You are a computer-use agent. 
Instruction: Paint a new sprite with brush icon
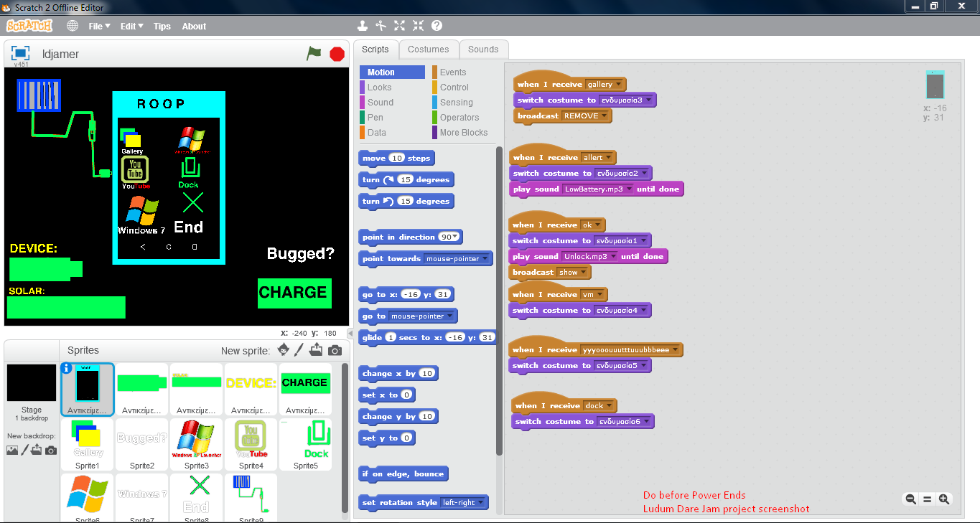300,350
